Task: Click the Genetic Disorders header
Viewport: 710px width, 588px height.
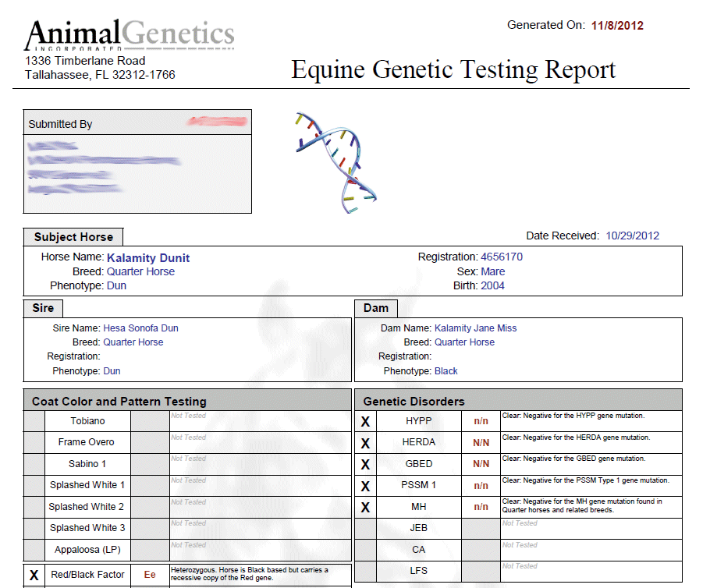Action: 519,400
